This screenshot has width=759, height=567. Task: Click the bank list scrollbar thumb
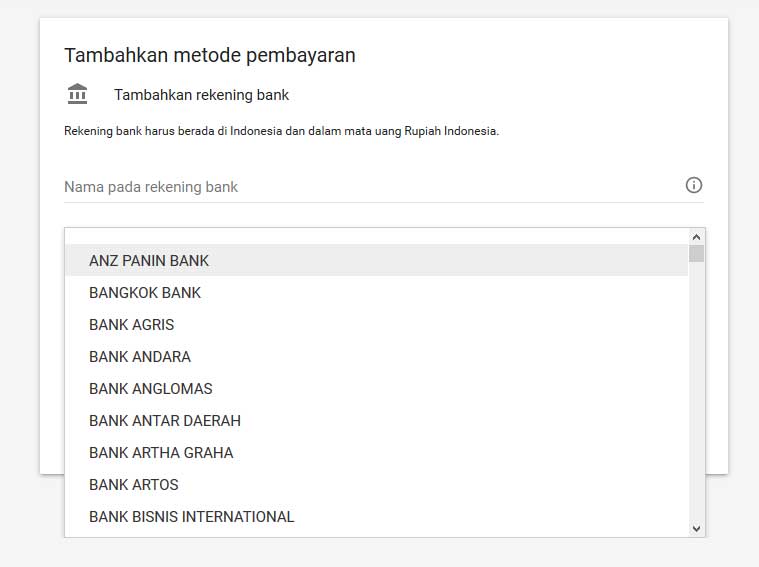pos(697,254)
